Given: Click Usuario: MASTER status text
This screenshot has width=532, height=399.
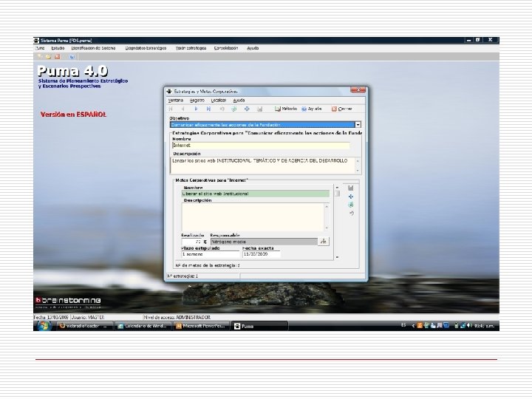Looking at the screenshot, I should [88, 317].
